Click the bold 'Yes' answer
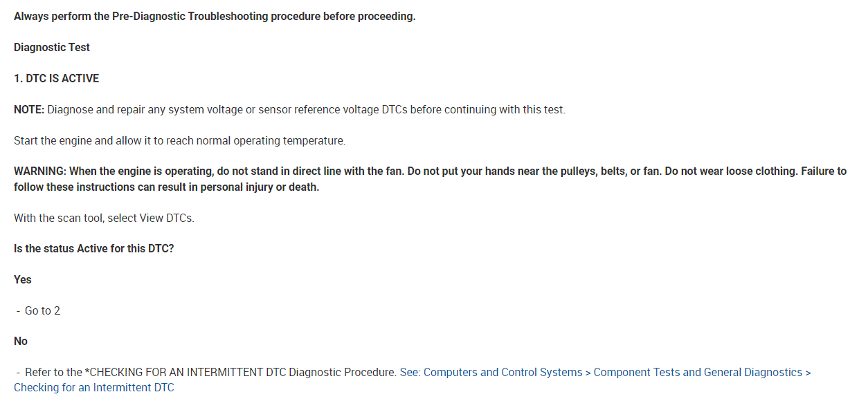Viewport: 868px width, 401px height. (23, 279)
